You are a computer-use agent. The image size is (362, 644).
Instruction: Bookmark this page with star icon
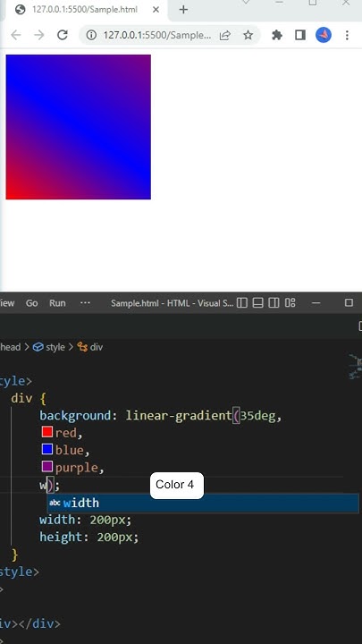[248, 35]
